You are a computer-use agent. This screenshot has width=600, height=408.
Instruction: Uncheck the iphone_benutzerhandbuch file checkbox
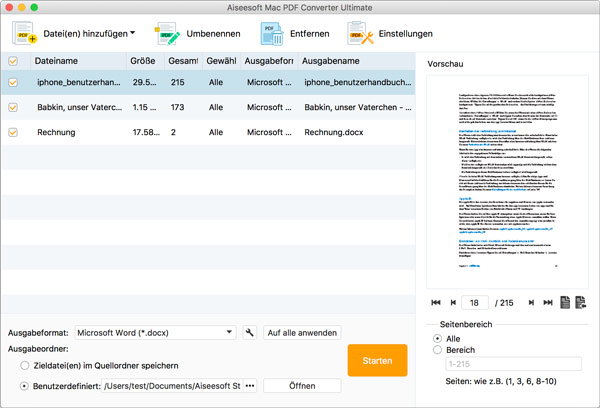click(x=13, y=82)
